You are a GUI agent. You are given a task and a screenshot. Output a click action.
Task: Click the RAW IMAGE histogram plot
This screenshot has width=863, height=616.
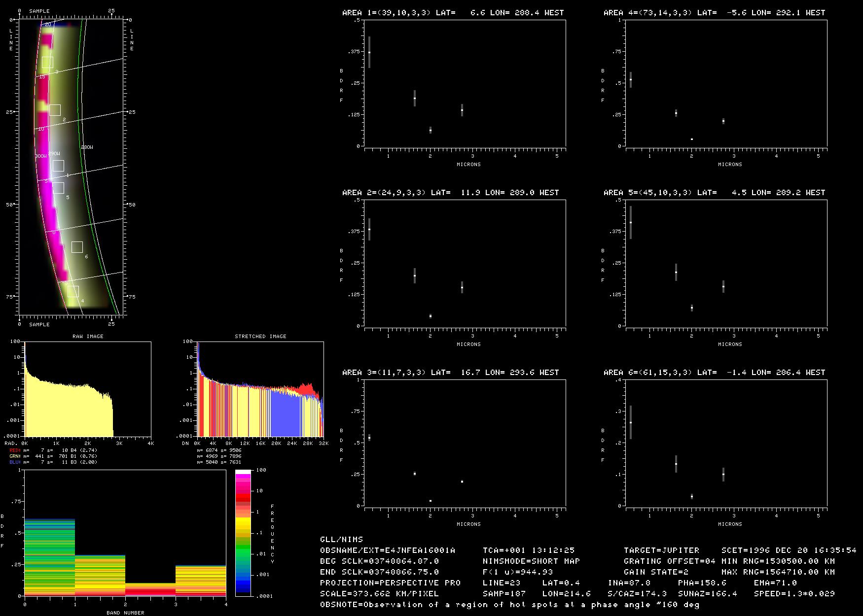point(88,389)
